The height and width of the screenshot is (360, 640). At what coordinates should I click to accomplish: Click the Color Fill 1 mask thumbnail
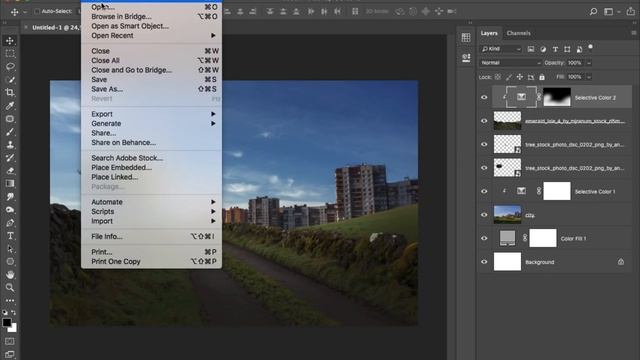543,238
